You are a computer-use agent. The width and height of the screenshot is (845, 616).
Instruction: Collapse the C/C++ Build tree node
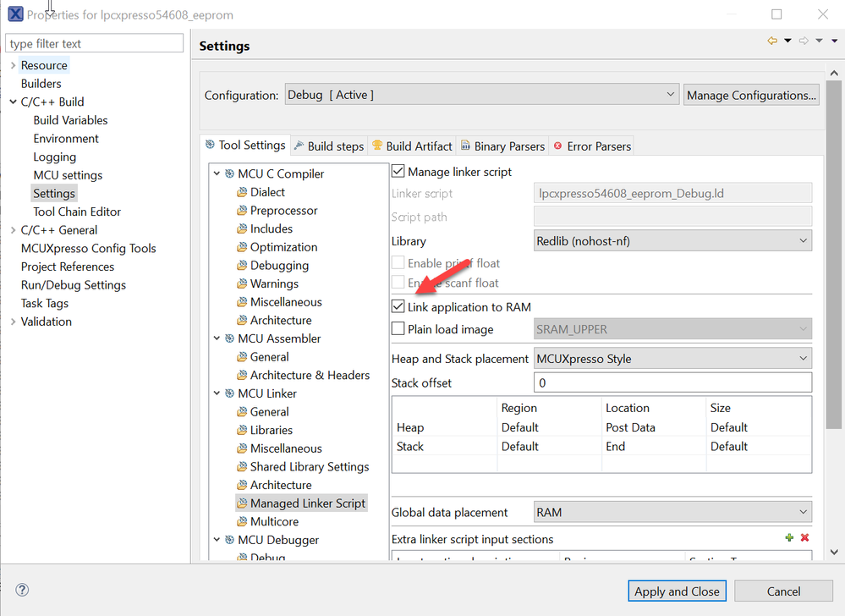tap(13, 102)
